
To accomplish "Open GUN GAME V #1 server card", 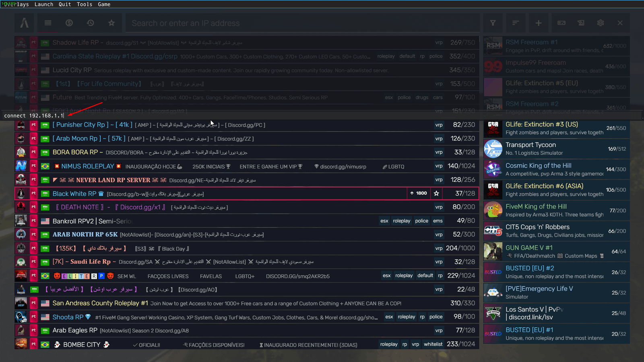I will click(556, 251).
